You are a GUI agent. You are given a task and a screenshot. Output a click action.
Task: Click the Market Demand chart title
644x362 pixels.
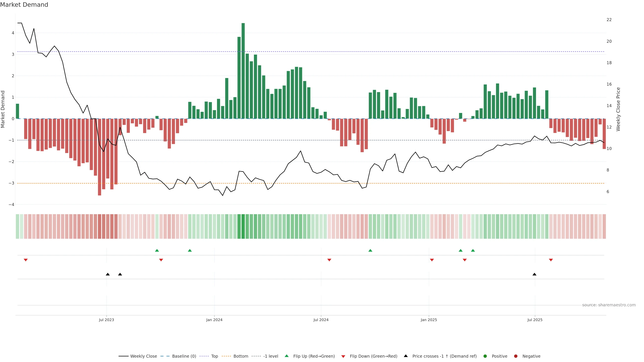[x=24, y=5]
